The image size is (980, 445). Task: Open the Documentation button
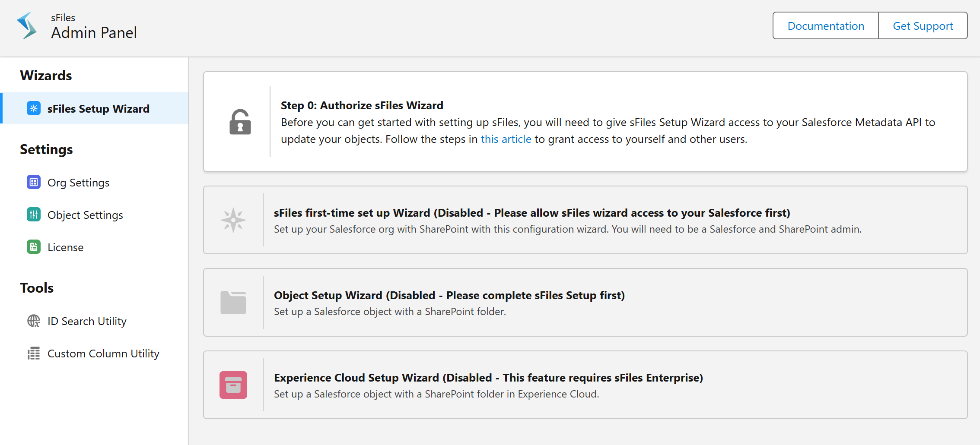[x=826, y=26]
